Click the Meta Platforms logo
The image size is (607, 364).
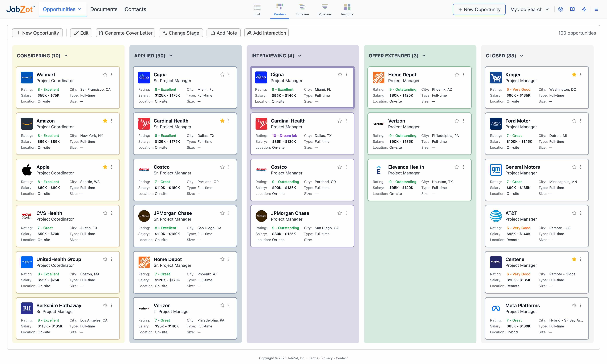pos(496,308)
